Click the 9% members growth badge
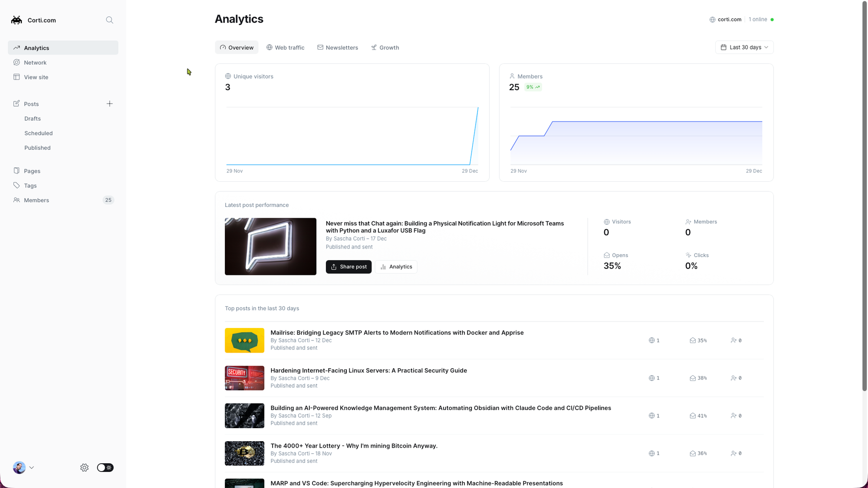The image size is (868, 488). (x=533, y=87)
